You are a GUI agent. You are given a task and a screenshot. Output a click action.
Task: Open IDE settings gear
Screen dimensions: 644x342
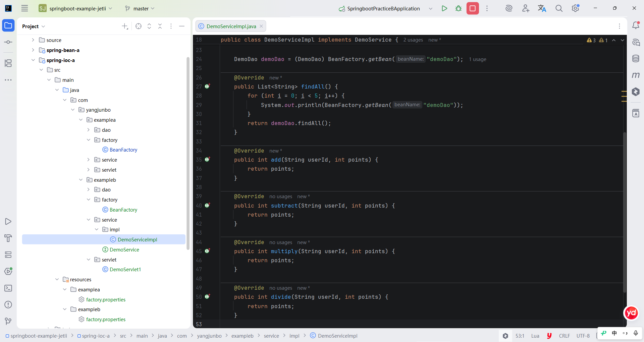click(x=576, y=8)
